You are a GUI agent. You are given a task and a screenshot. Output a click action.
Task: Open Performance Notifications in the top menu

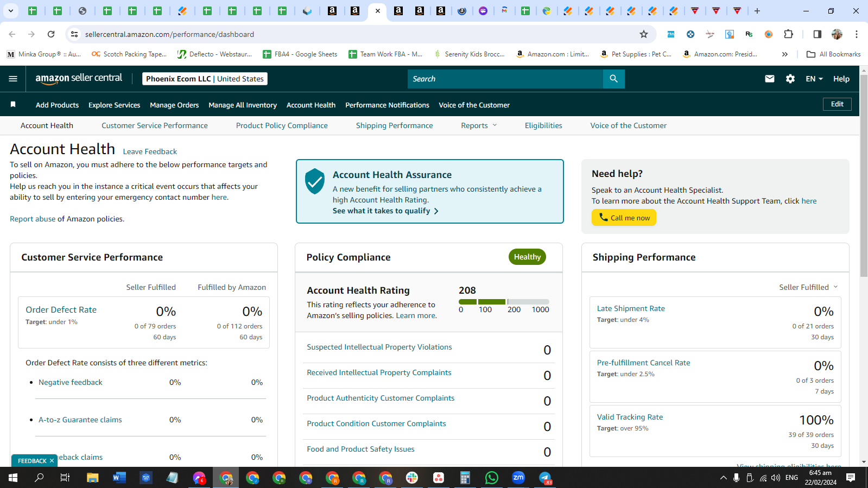pyautogui.click(x=387, y=105)
